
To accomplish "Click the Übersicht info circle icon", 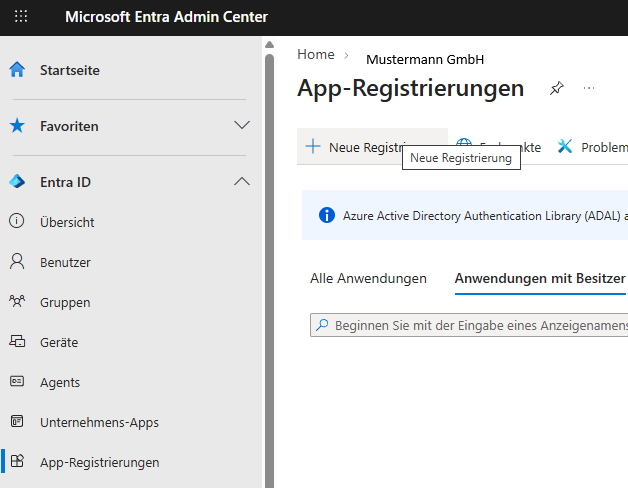I will coord(17,221).
